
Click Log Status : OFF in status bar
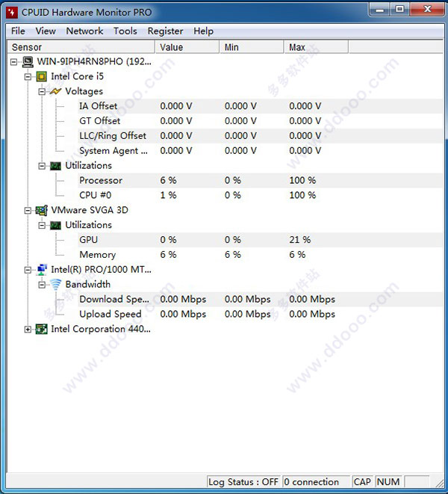[x=243, y=482]
